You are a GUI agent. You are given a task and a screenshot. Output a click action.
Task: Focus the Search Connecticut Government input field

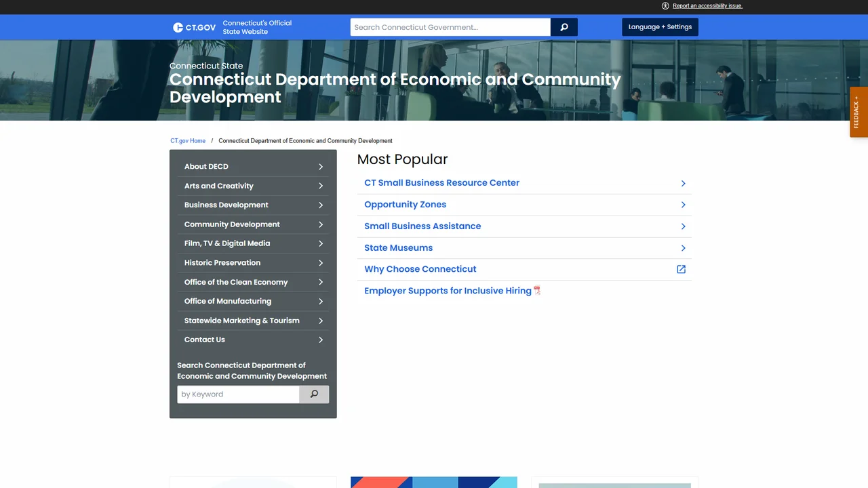pyautogui.click(x=450, y=27)
